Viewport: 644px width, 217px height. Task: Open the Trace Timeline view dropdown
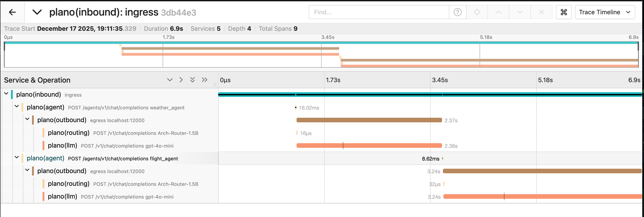click(604, 12)
